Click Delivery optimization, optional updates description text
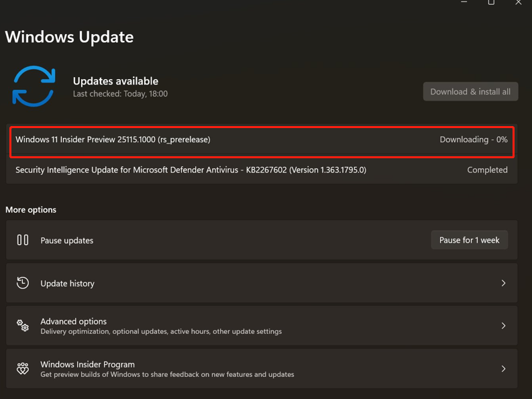Viewport: 532px width, 399px height. [161, 331]
